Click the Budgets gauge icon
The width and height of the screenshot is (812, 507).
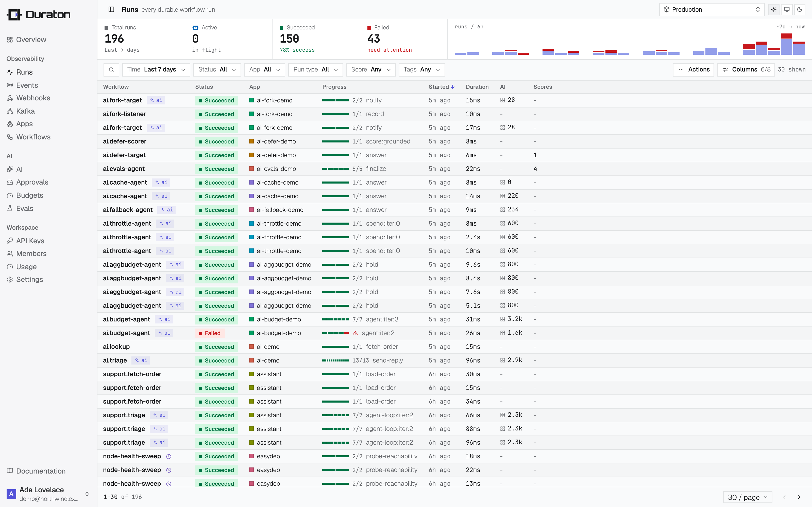tap(10, 195)
